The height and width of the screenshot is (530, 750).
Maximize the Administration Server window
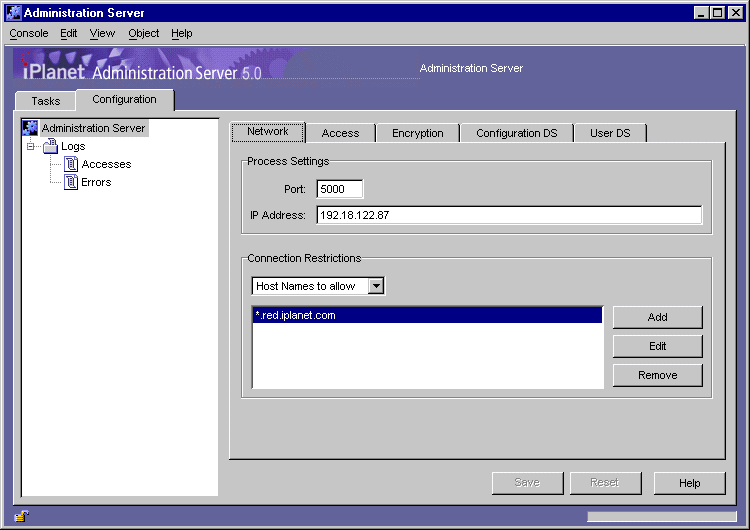(717, 13)
